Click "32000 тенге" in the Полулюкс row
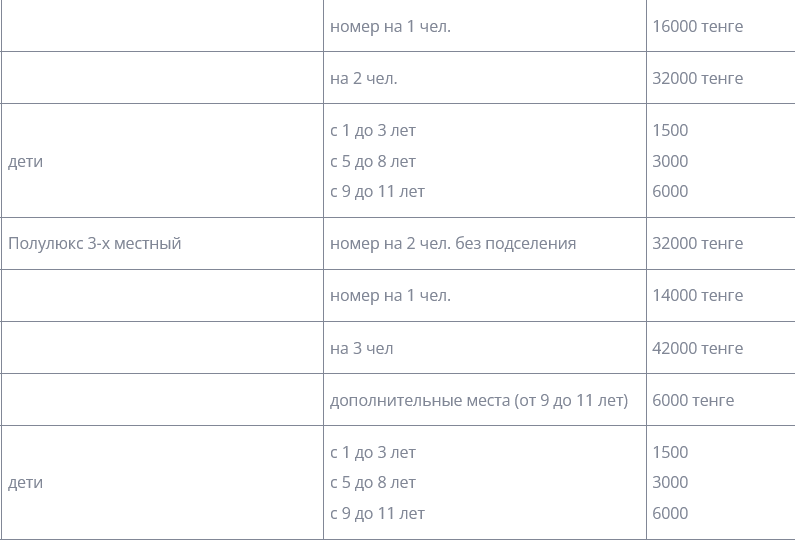The image size is (800, 555). point(697,243)
